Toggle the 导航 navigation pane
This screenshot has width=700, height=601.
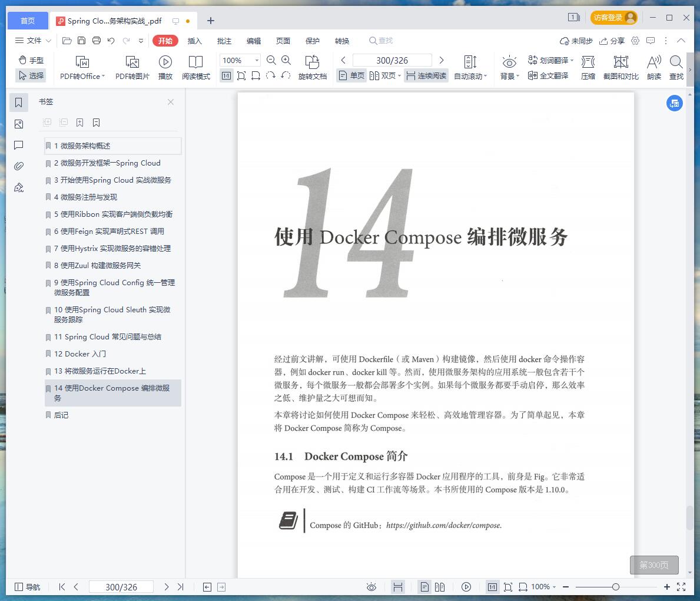coord(27,587)
